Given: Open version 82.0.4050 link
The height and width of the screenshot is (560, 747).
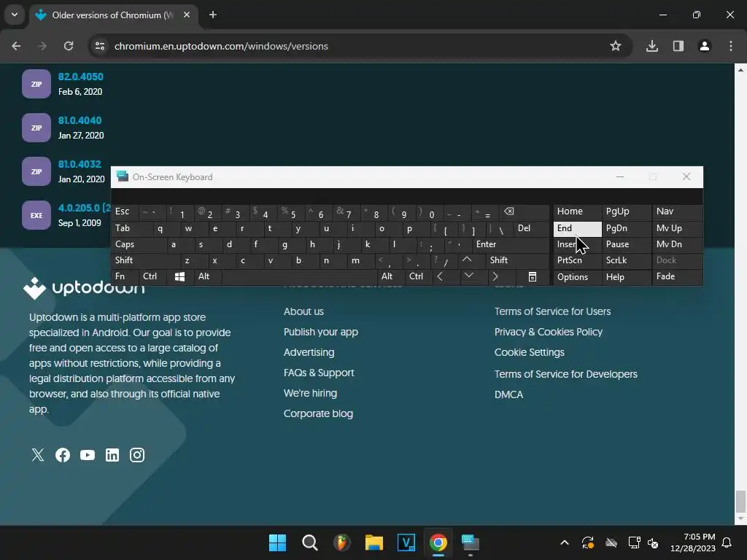Looking at the screenshot, I should 80,77.
